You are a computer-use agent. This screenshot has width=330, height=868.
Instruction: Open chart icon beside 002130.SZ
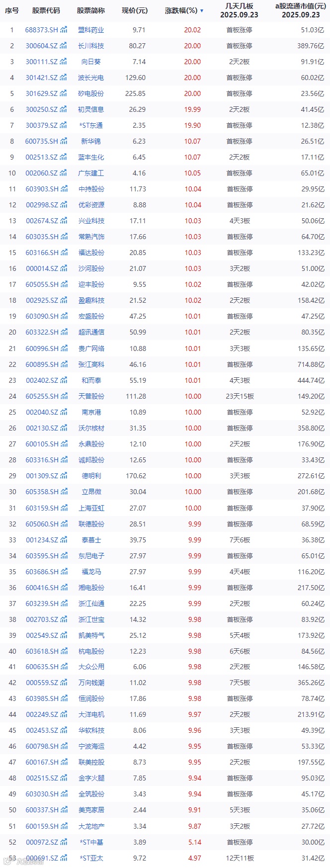pyautogui.click(x=63, y=428)
